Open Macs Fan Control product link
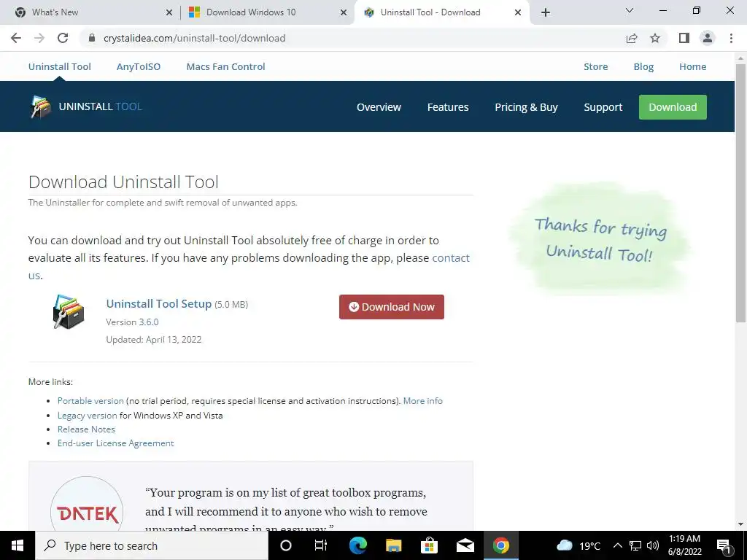 (x=226, y=66)
